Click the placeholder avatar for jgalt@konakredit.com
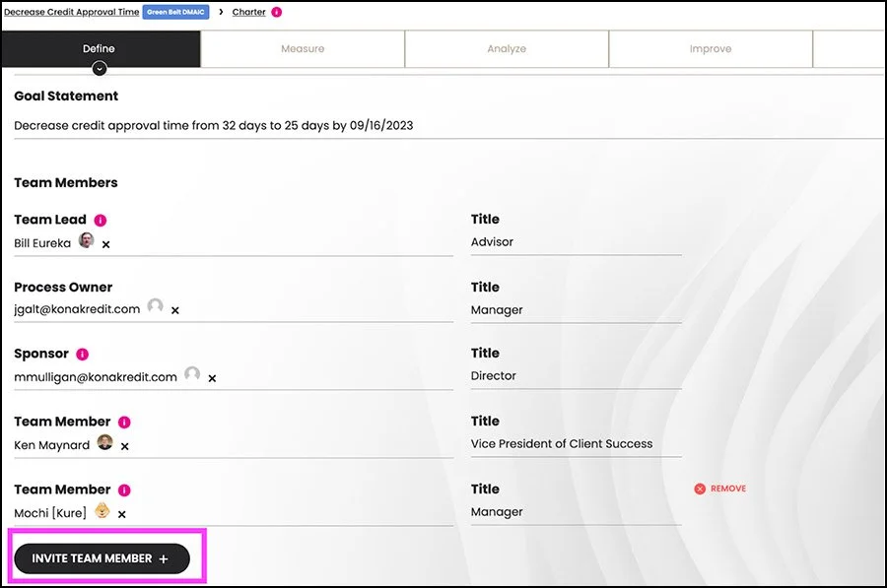Screen dimensions: 887x588 [155, 306]
